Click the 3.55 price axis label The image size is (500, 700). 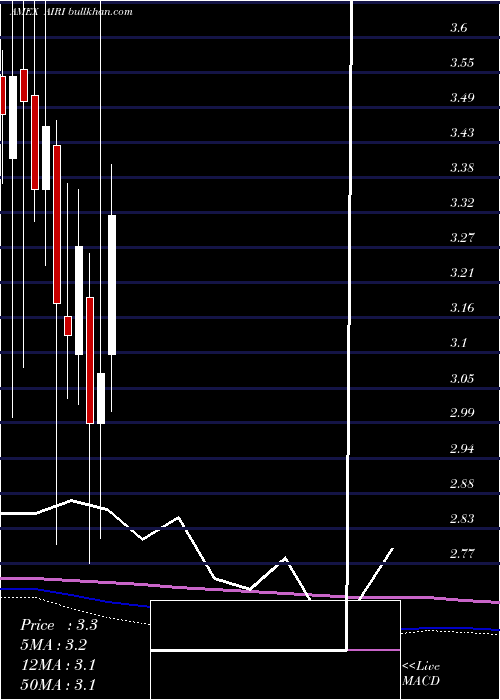click(x=462, y=62)
